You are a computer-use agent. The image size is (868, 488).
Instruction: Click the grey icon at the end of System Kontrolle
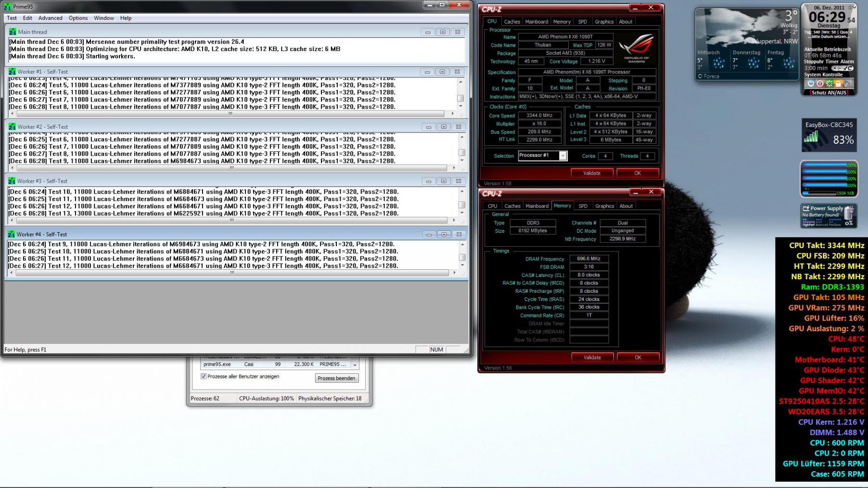(x=847, y=83)
